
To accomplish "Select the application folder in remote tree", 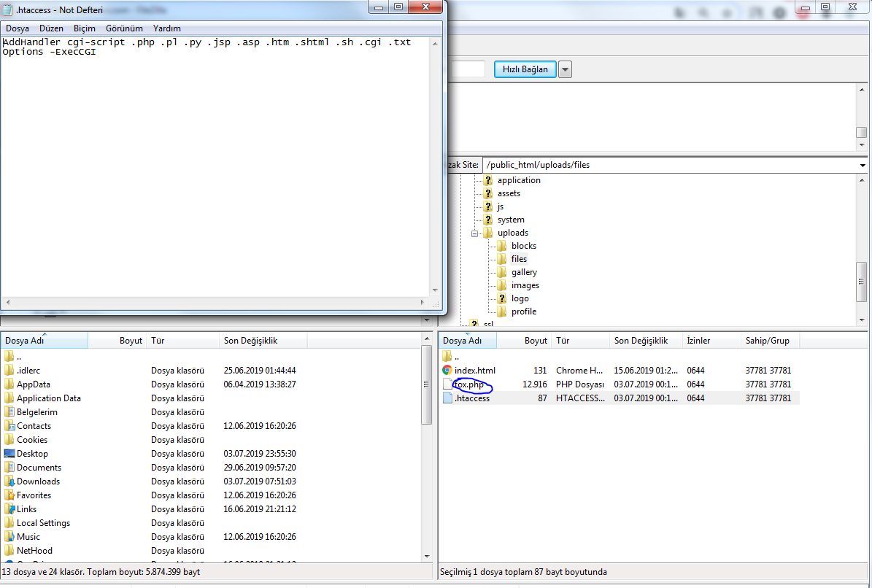I will pos(519,180).
